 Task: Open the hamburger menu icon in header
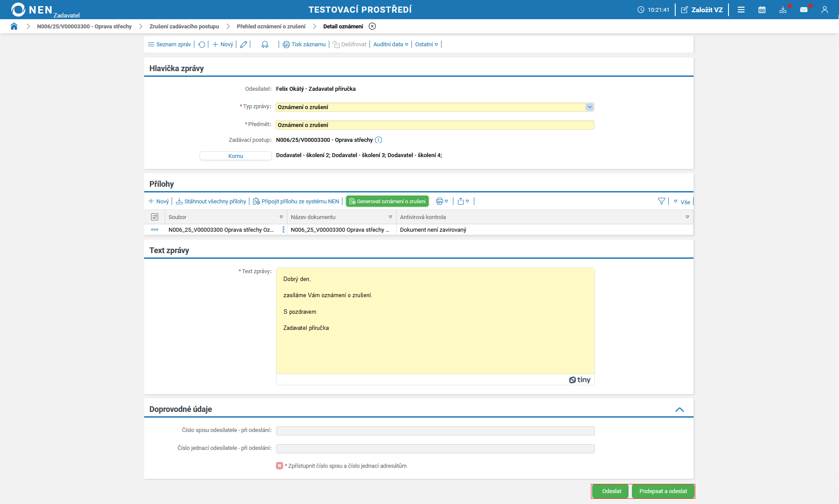tap(741, 10)
